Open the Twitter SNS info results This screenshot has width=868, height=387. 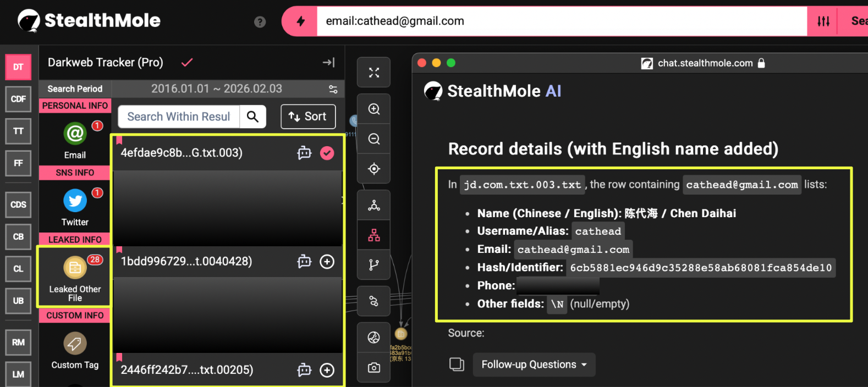tap(75, 207)
